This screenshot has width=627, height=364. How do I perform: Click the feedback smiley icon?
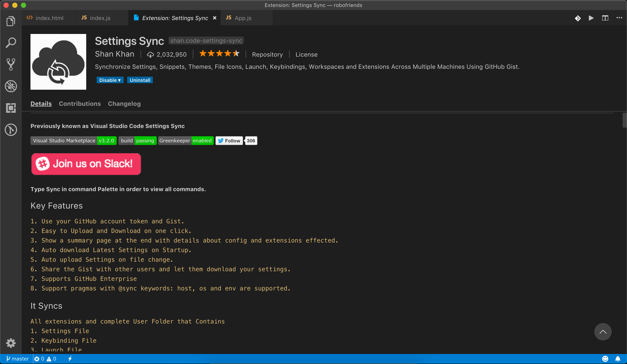(x=605, y=359)
